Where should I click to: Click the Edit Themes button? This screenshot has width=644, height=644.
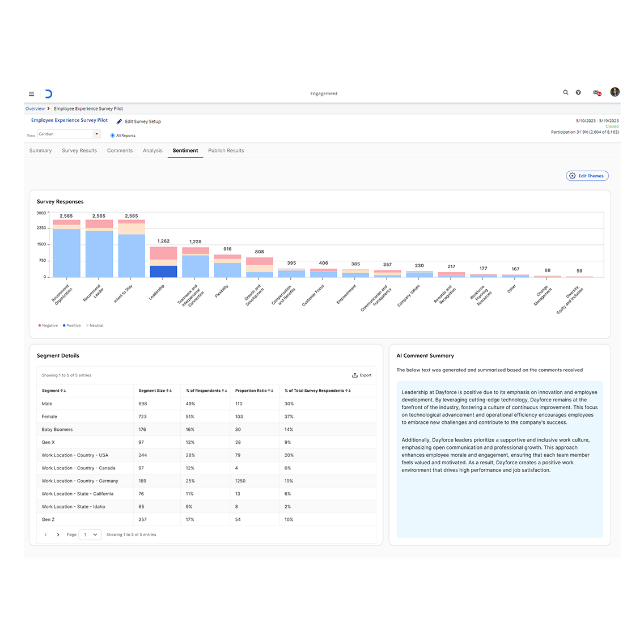point(587,176)
